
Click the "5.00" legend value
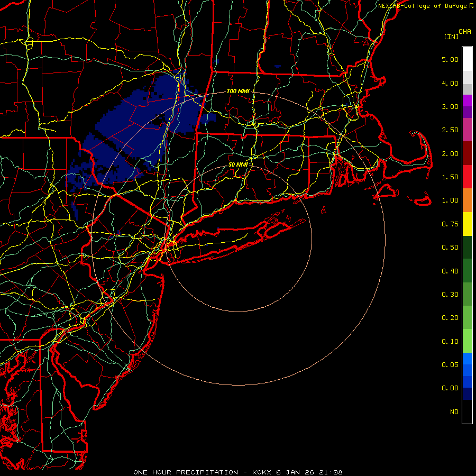click(x=450, y=59)
